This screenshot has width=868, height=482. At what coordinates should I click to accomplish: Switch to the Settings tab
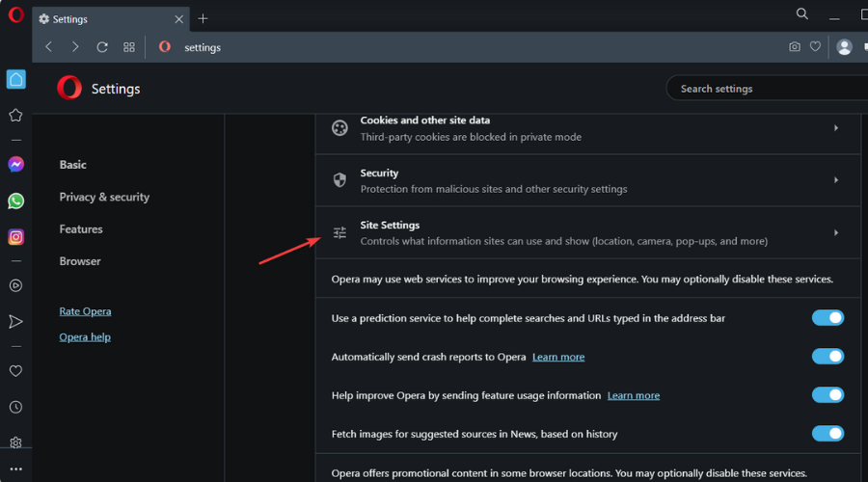click(111, 19)
